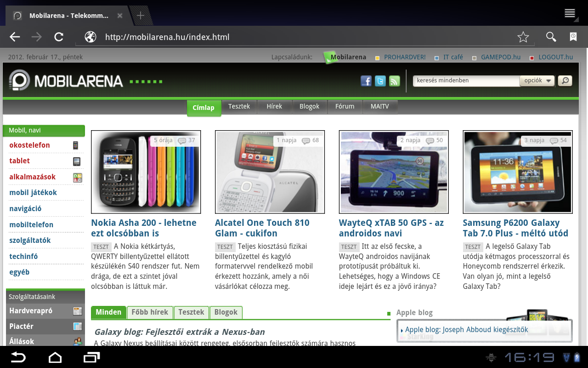
Task: Open a new tab with the plus button
Action: click(x=141, y=16)
